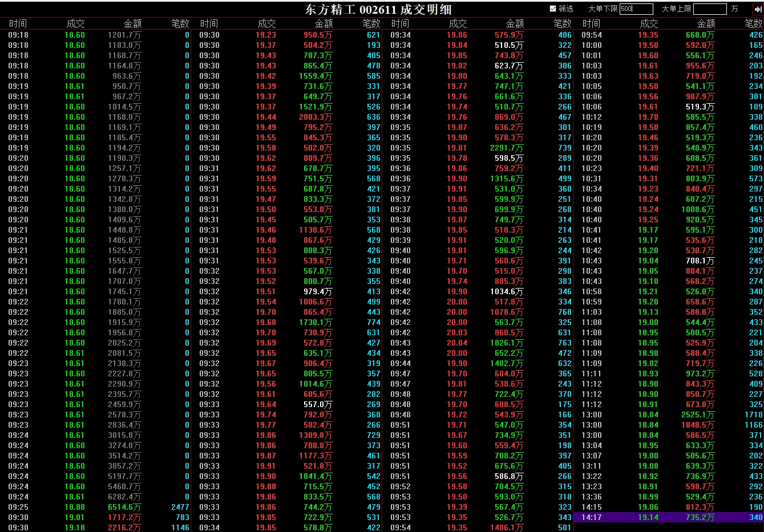
Task: Click the 774 trade count cell
Action: [x=374, y=322]
